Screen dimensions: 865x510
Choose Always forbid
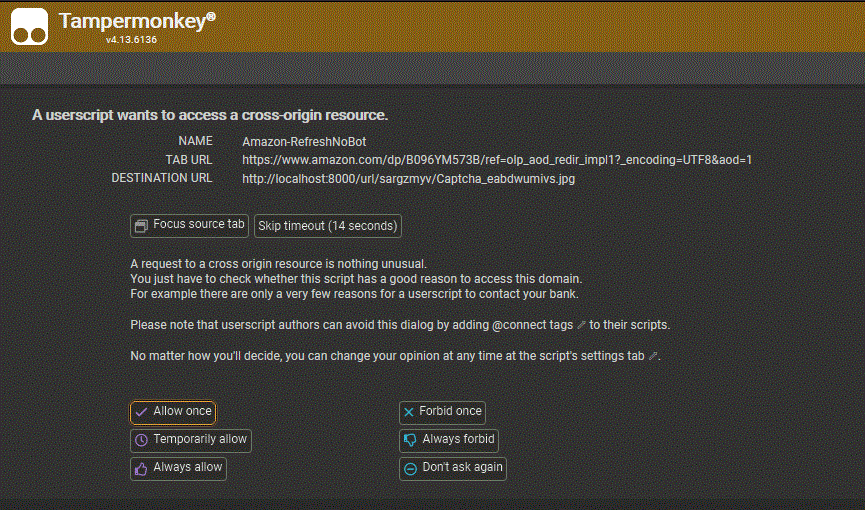pyautogui.click(x=449, y=440)
